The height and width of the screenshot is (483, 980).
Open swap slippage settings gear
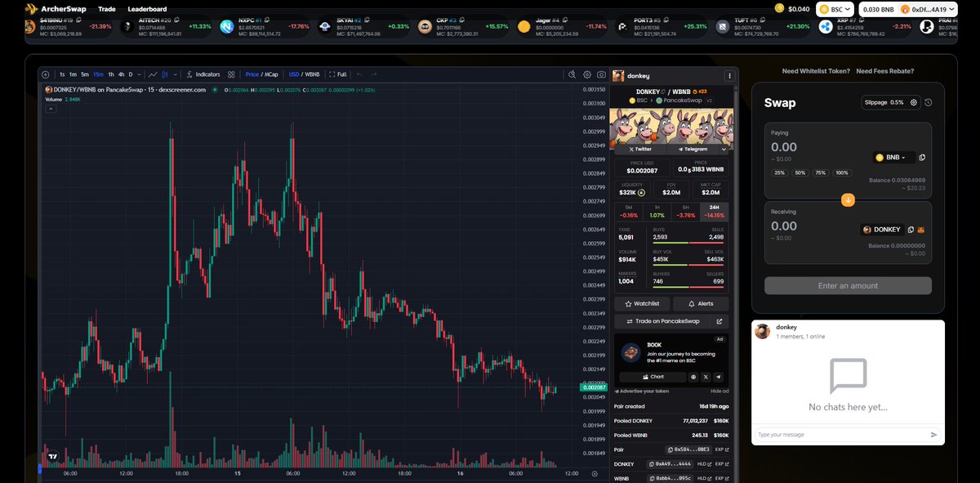click(x=914, y=102)
